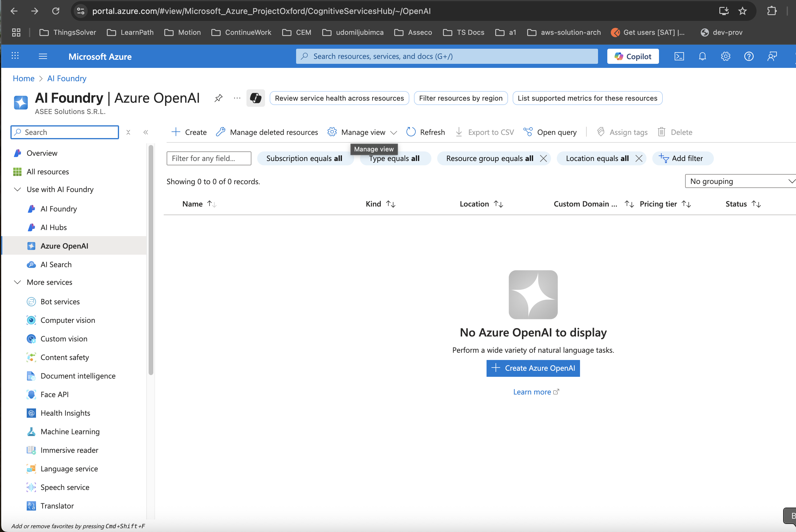Remove the Resource group filter
Image resolution: width=796 pixels, height=532 pixels.
click(543, 158)
